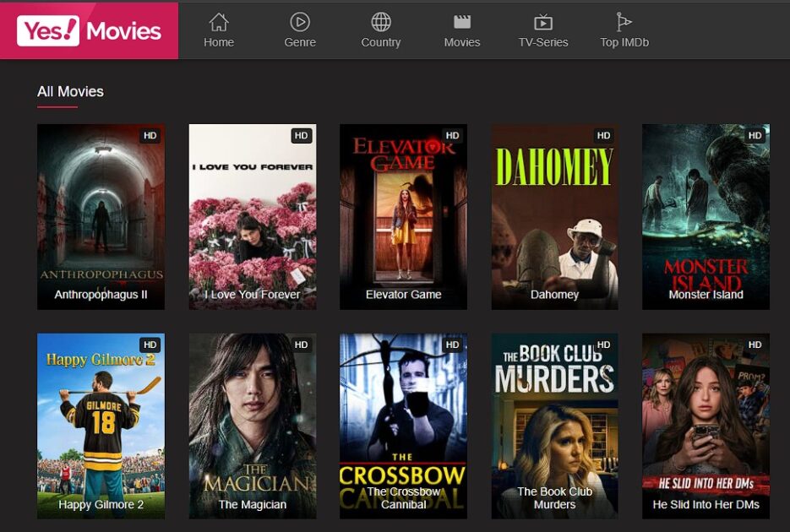Click the Top IMDb flag icon
790x532 pixels.
(624, 22)
